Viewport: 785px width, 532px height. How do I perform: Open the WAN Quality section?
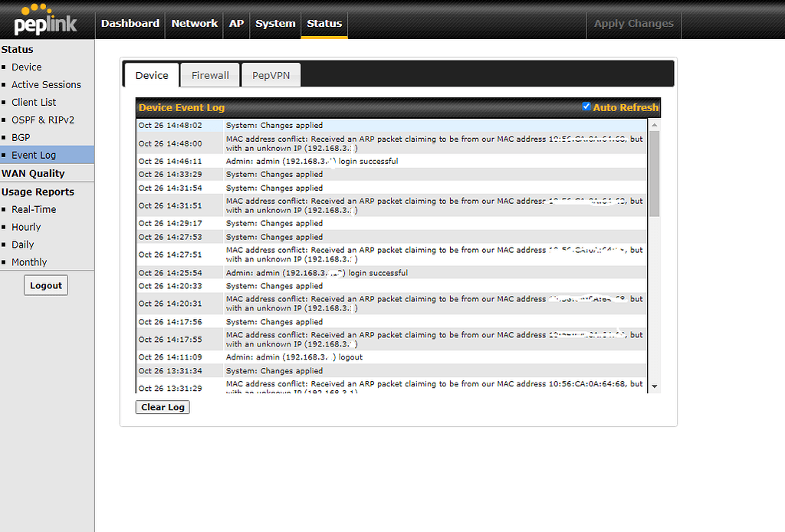[33, 173]
